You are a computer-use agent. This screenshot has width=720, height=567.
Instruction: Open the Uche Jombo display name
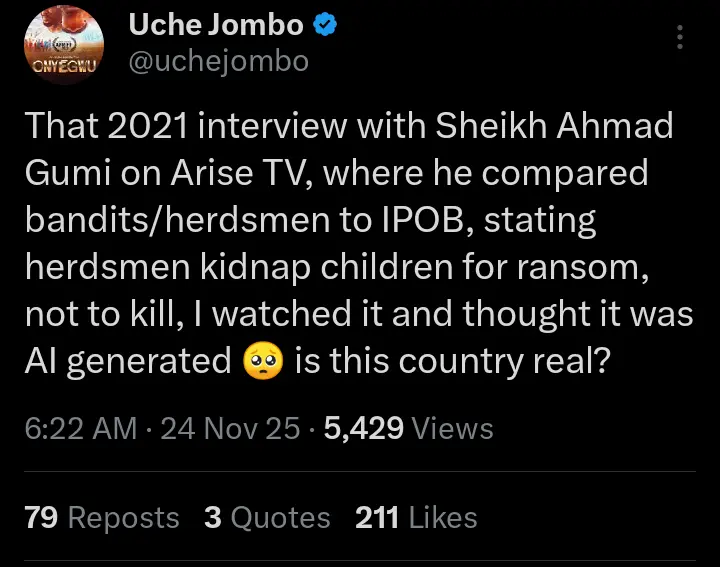point(216,27)
